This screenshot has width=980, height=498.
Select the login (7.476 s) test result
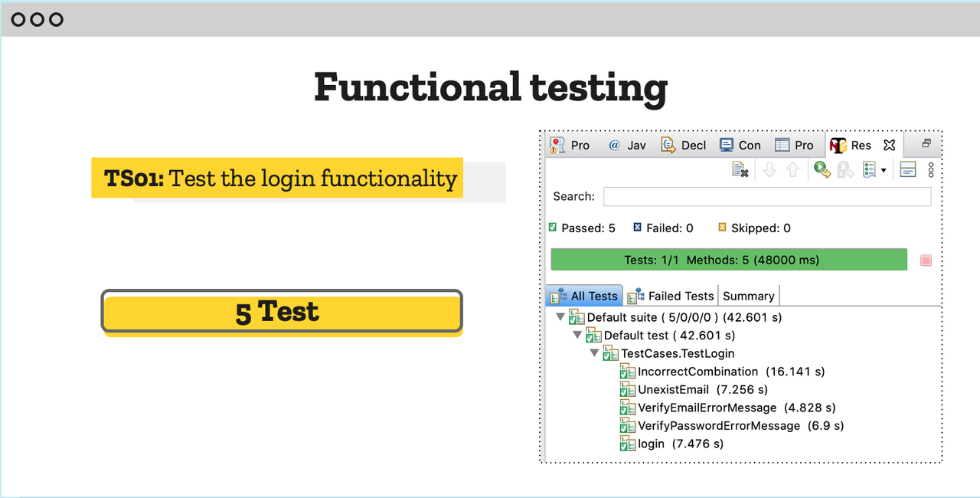click(671, 444)
